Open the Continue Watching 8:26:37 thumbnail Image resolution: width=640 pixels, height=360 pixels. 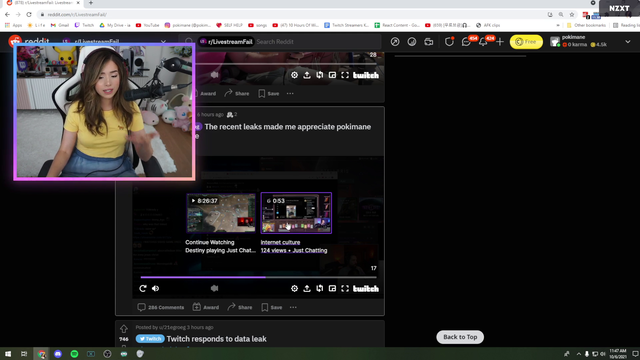click(x=221, y=213)
